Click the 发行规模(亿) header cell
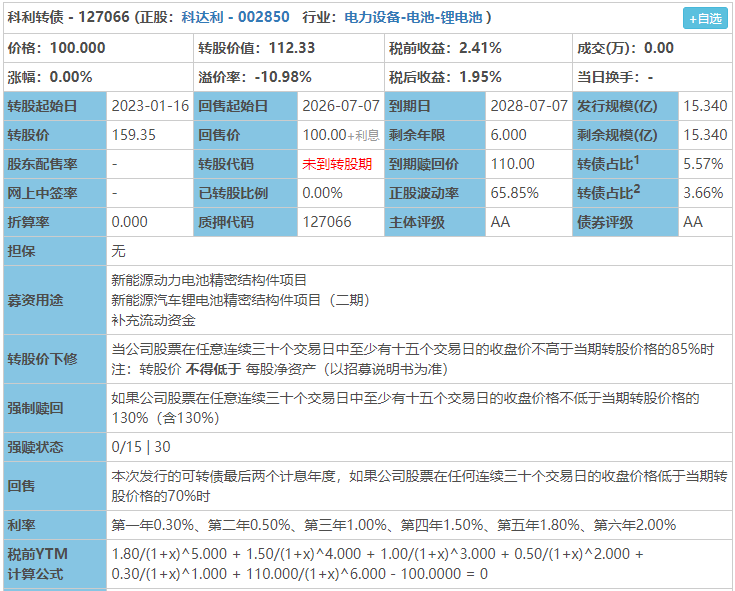This screenshot has height=591, width=735. (x=625, y=106)
